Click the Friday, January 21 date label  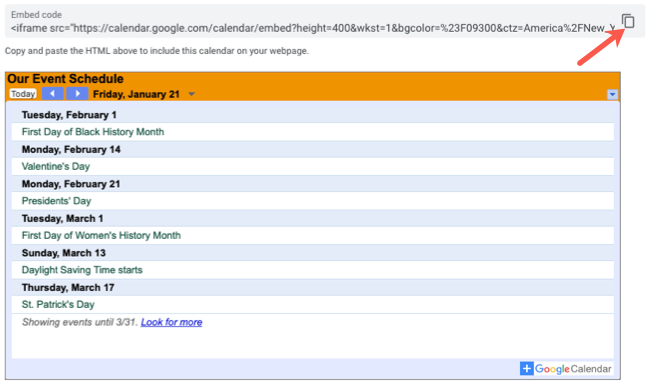[x=136, y=94]
